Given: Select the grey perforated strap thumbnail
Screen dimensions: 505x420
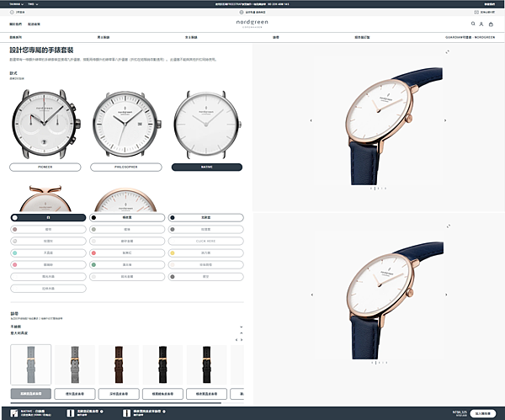Looking at the screenshot, I should point(75,364).
